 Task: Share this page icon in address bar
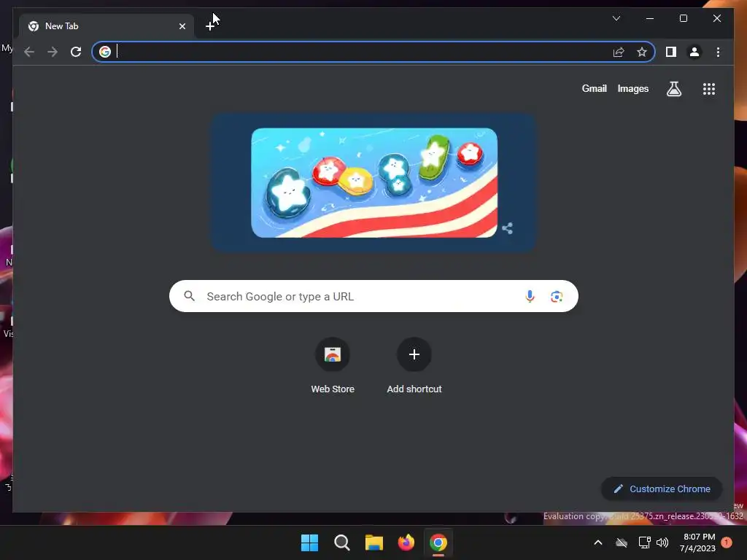[x=619, y=52]
